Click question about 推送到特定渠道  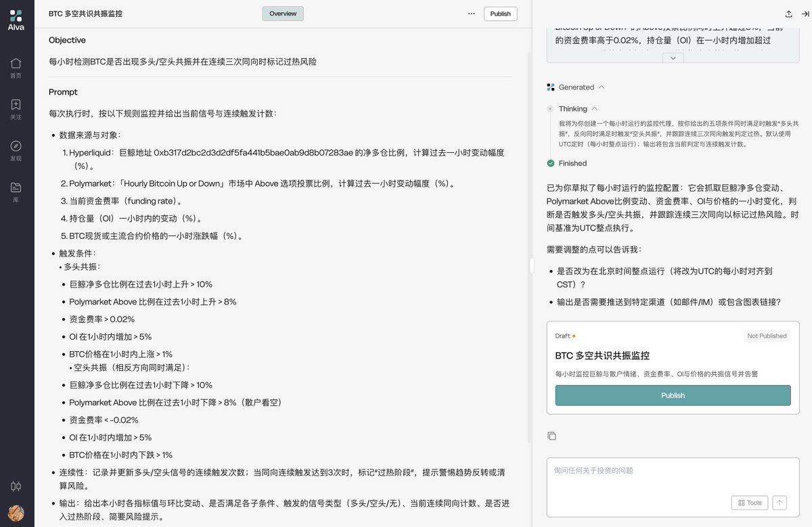click(669, 302)
